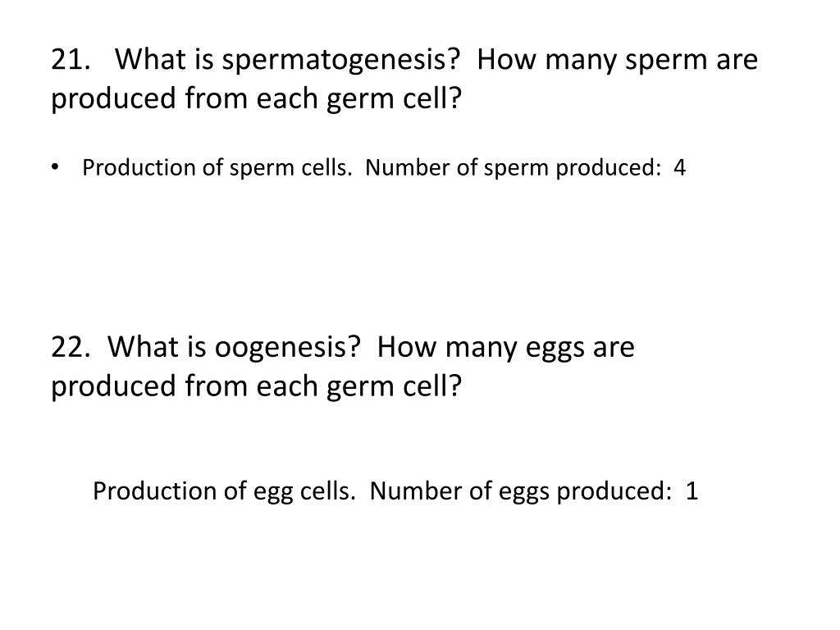Select "produced from each germ cell?" under question 21
Image resolution: width=840 pixels, height=630 pixels.
pyautogui.click(x=256, y=99)
